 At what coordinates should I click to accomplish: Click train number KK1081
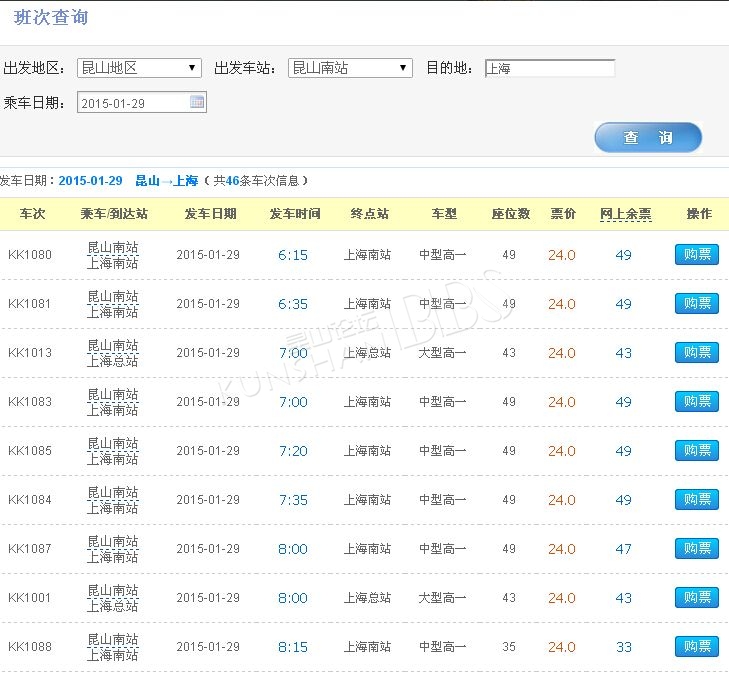30,304
